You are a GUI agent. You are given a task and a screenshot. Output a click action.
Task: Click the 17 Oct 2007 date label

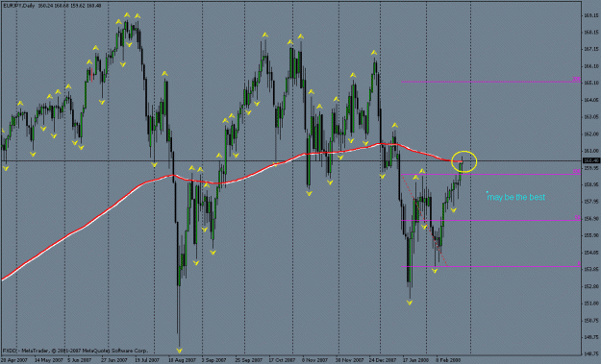pyautogui.click(x=282, y=360)
